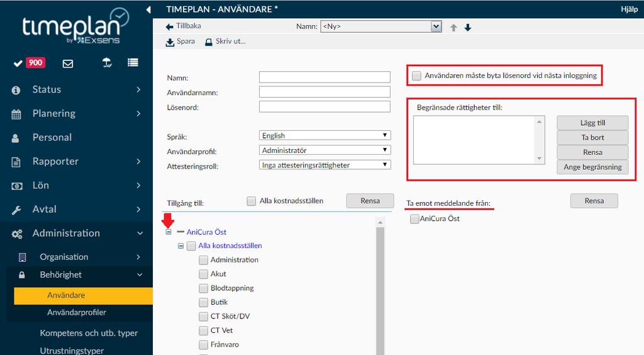Open Användarprofiler in the sidebar
Image resolution: width=644 pixels, height=355 pixels.
(76, 313)
